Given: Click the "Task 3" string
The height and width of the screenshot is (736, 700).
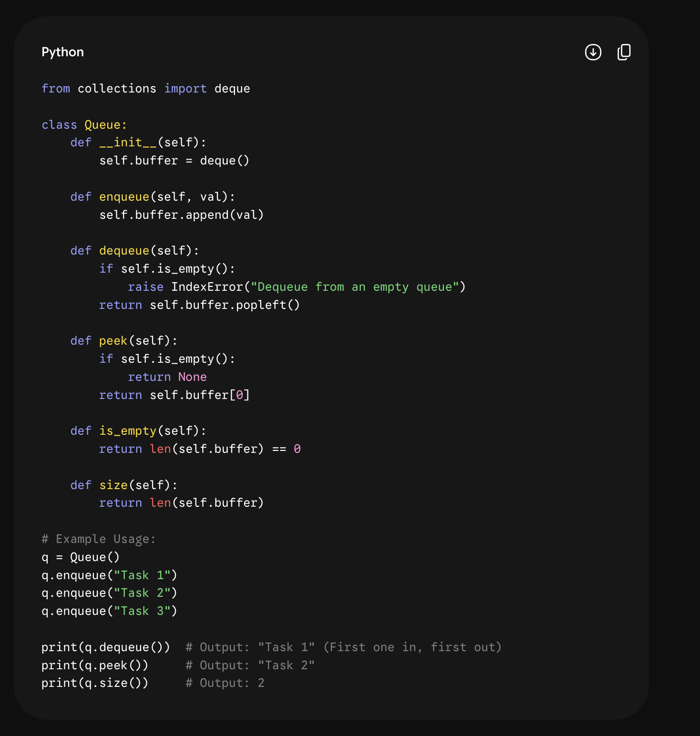Looking at the screenshot, I should coord(142,611).
